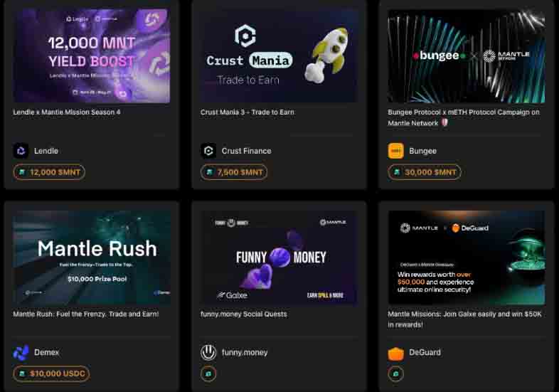Click the 12,000 $MNT reward badge
559x392 pixels.
(x=49, y=172)
